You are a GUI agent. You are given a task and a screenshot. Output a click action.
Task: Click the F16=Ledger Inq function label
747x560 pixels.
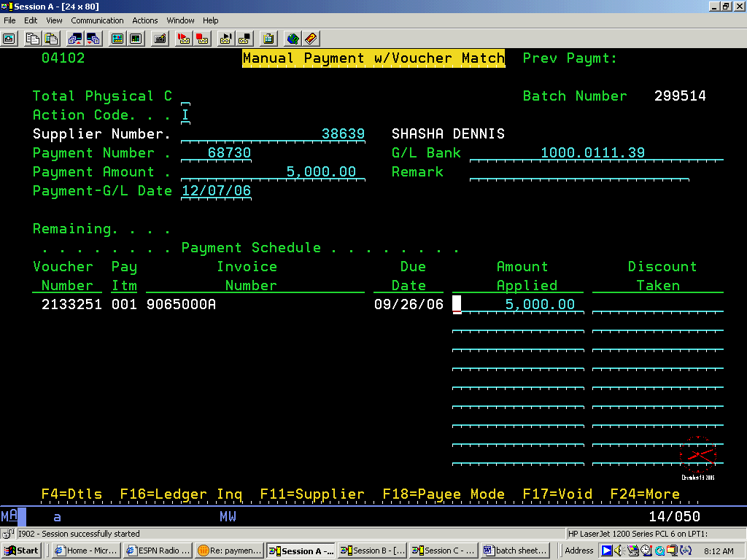point(181,494)
